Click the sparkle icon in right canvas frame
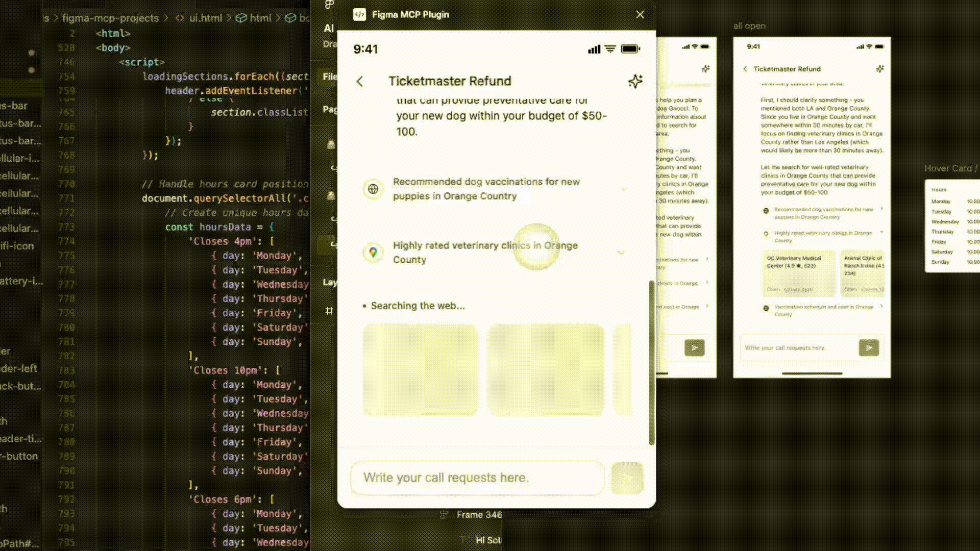Viewport: 980px width, 551px height. 879,69
